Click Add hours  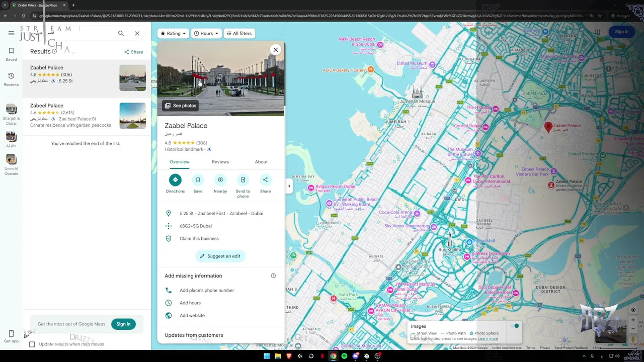coord(221,303)
